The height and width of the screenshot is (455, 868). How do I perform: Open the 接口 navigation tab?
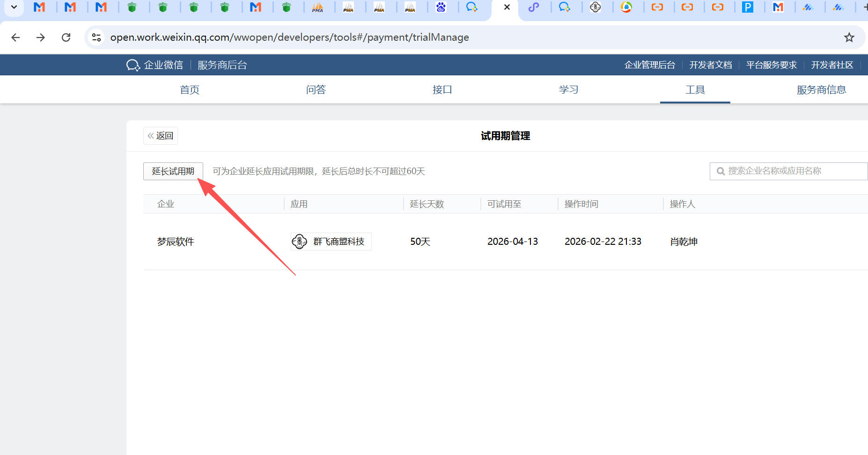pyautogui.click(x=442, y=90)
